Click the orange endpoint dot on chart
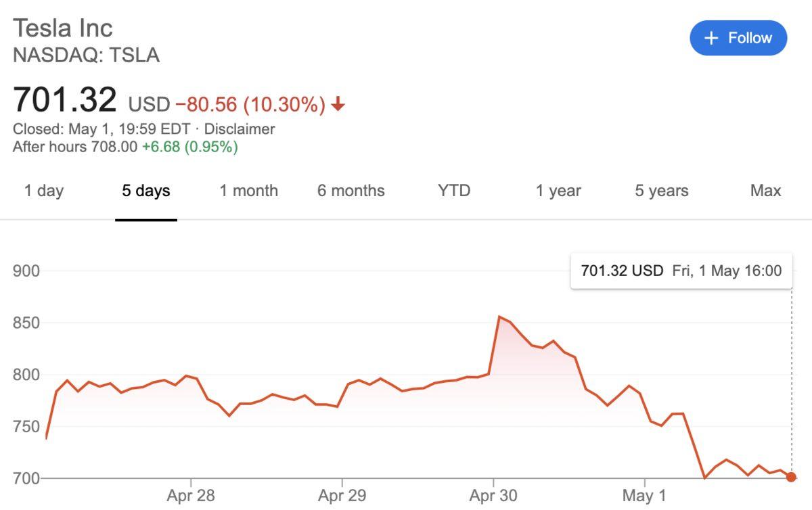This screenshot has height=510, width=812. (792, 477)
